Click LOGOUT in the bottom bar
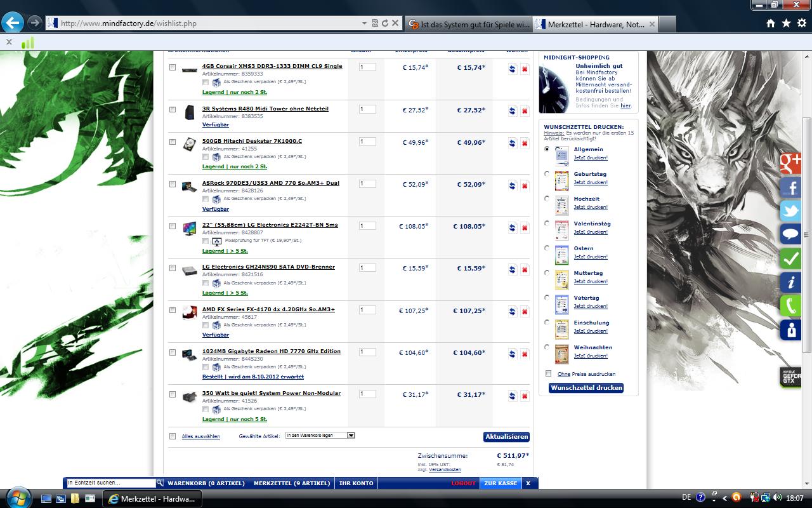This screenshot has height=508, width=812. tap(463, 483)
